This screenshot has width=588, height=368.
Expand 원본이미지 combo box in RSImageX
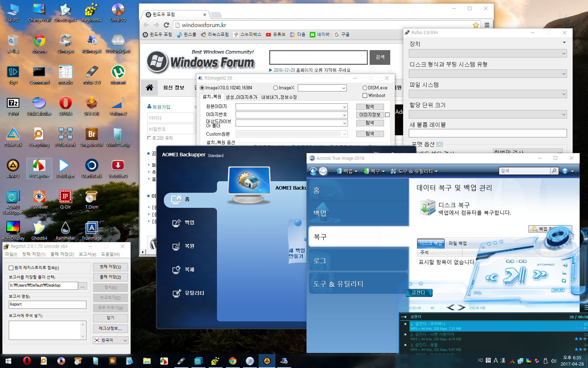pos(344,107)
